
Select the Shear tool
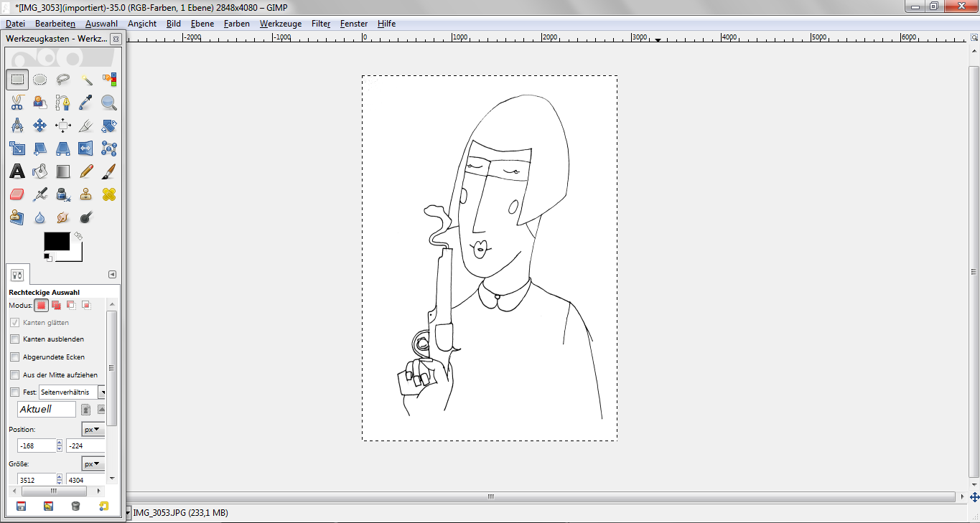[x=40, y=149]
